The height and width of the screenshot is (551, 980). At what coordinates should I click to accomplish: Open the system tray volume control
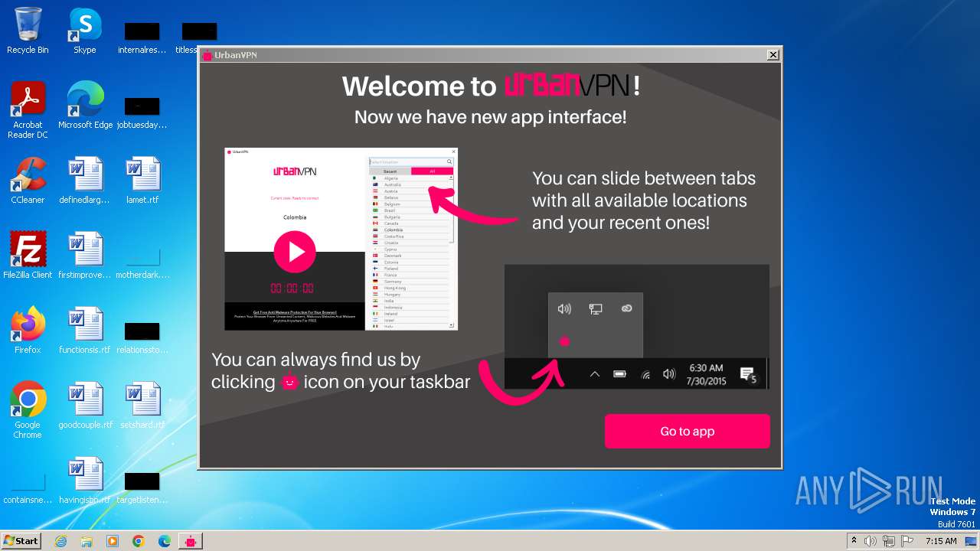tap(871, 541)
